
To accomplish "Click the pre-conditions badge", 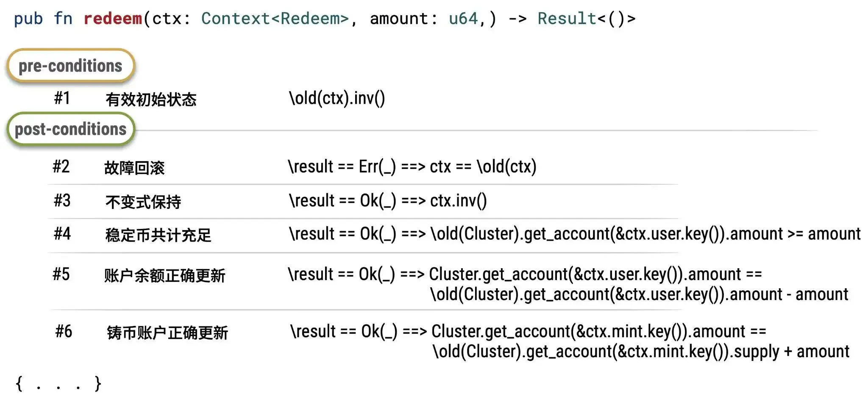I will coord(70,66).
